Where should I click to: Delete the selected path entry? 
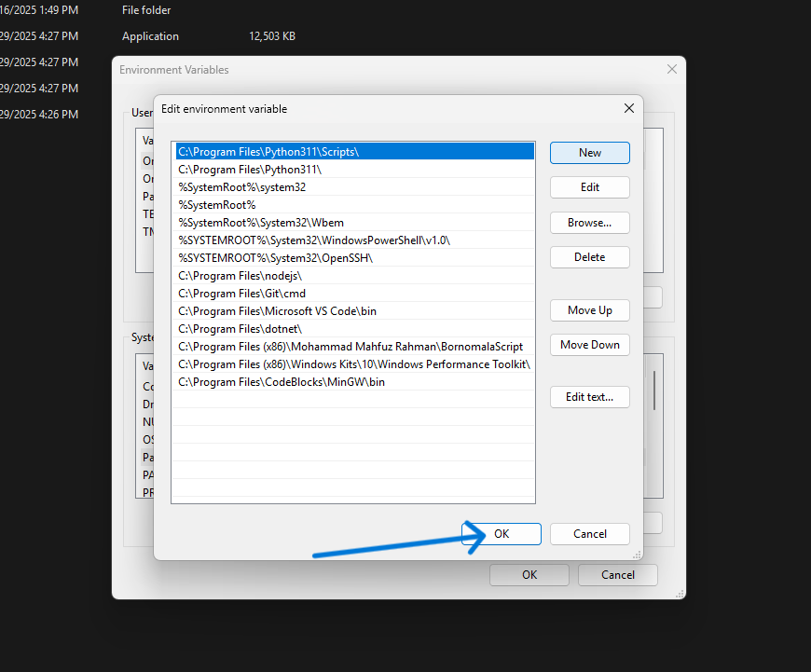click(589, 257)
